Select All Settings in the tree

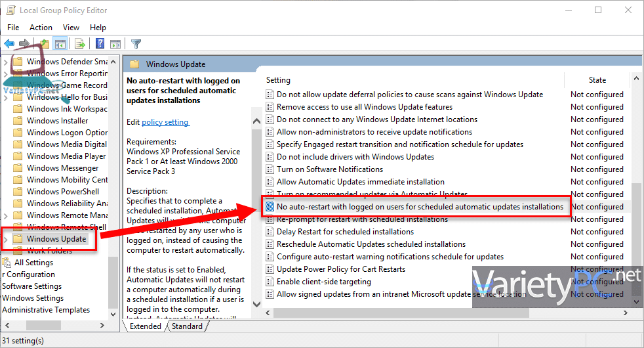(x=28, y=263)
